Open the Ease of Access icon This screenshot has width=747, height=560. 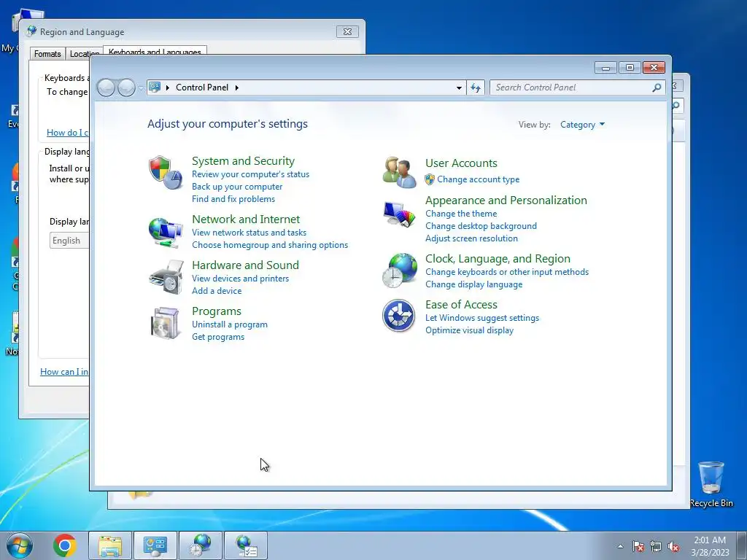point(399,315)
